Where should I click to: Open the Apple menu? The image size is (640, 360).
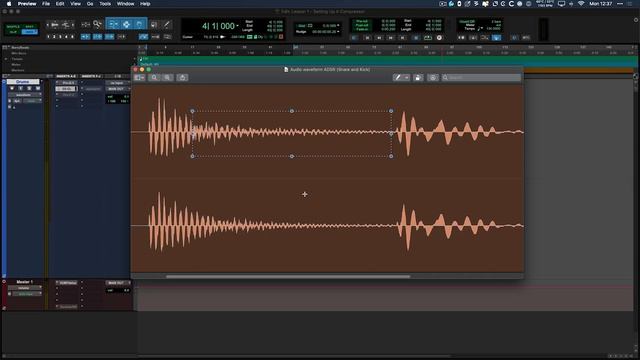point(9,4)
